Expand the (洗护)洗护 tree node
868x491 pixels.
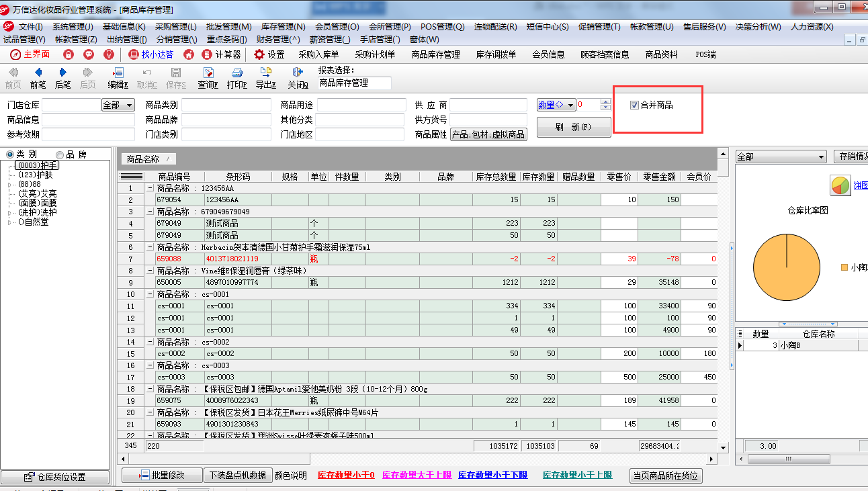click(x=9, y=213)
